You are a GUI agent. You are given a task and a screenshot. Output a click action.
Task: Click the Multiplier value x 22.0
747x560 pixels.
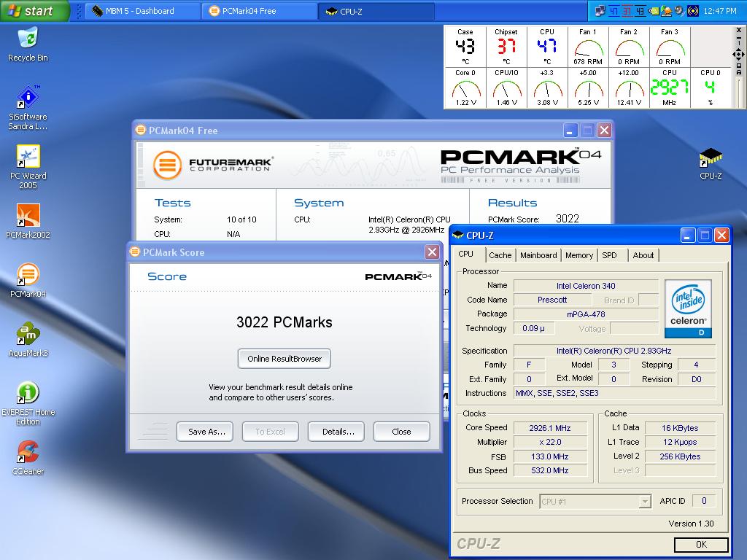point(550,442)
